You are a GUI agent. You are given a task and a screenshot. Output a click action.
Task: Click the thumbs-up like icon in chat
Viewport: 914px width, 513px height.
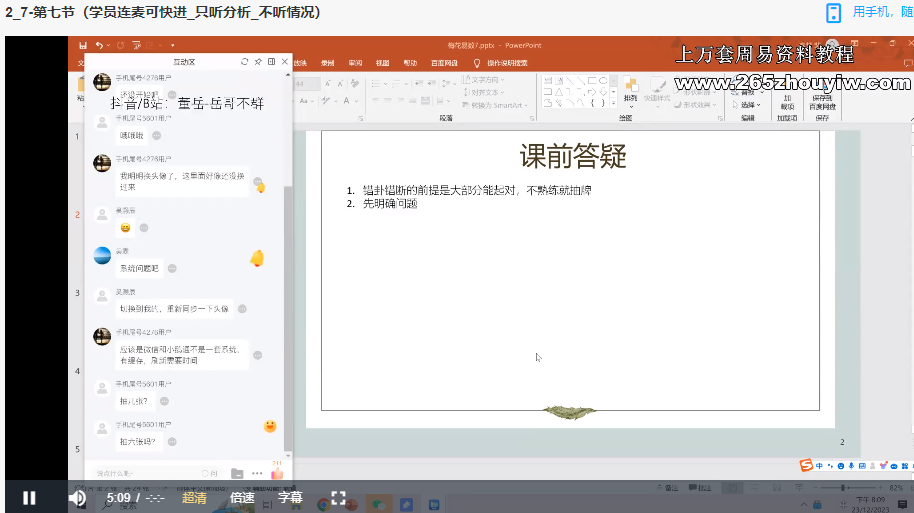tap(277, 473)
